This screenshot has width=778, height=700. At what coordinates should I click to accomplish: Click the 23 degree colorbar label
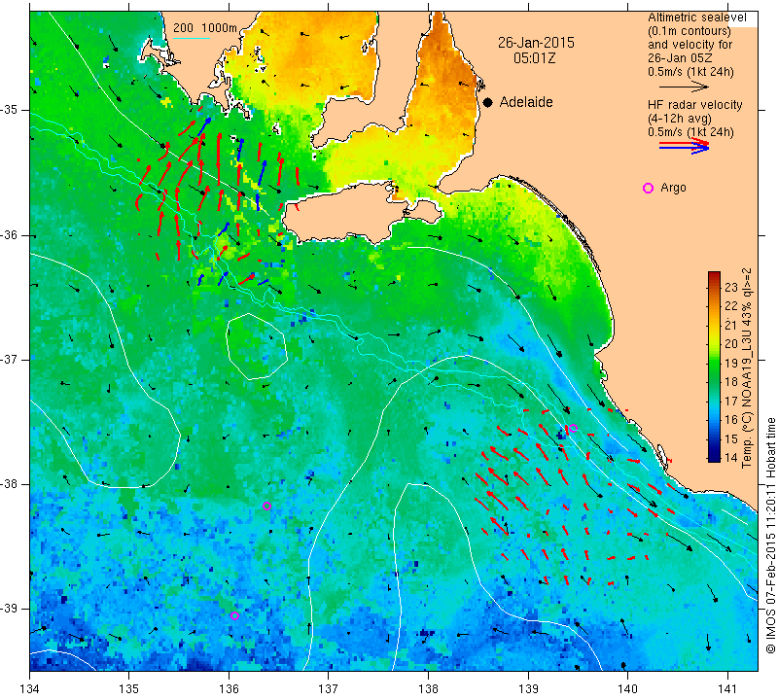click(x=731, y=287)
